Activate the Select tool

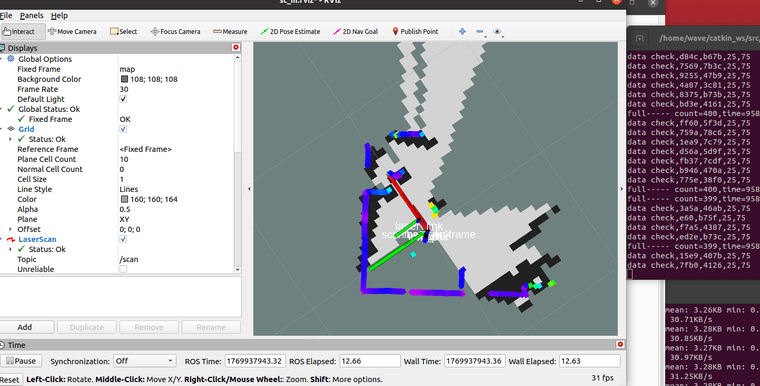pyautogui.click(x=124, y=32)
